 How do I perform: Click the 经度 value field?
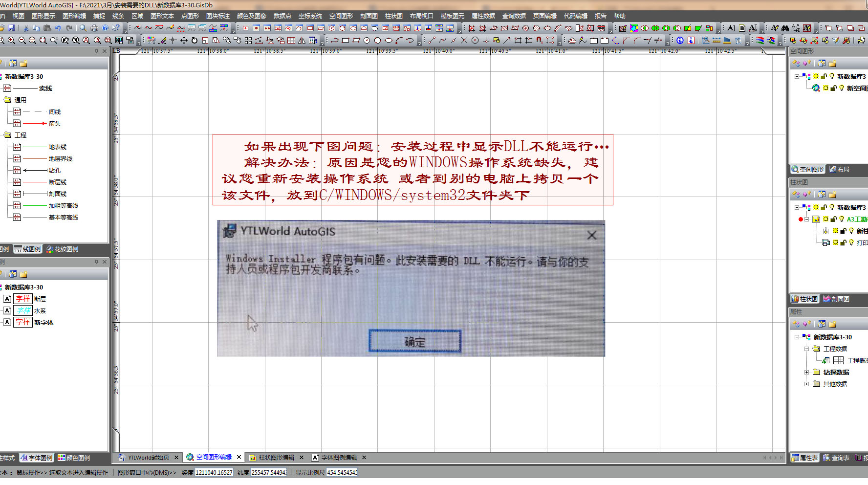(x=214, y=472)
